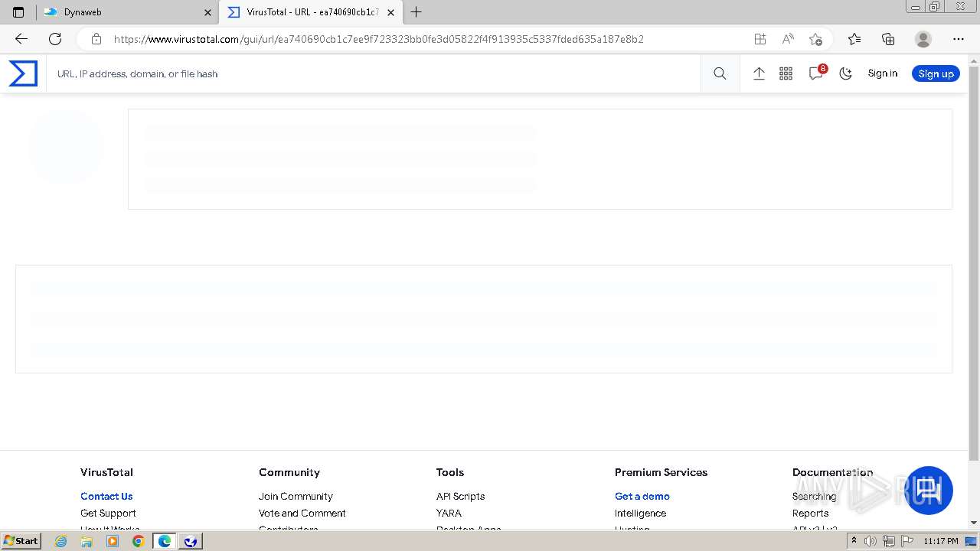The height and width of the screenshot is (551, 980).
Task: Click the Premium Services footer heading
Action: [x=661, y=472]
